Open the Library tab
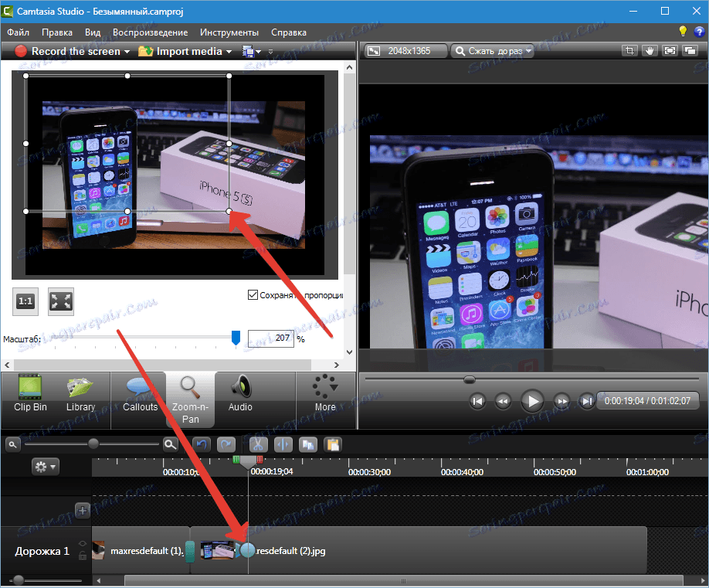The width and height of the screenshot is (709, 588). [x=80, y=394]
